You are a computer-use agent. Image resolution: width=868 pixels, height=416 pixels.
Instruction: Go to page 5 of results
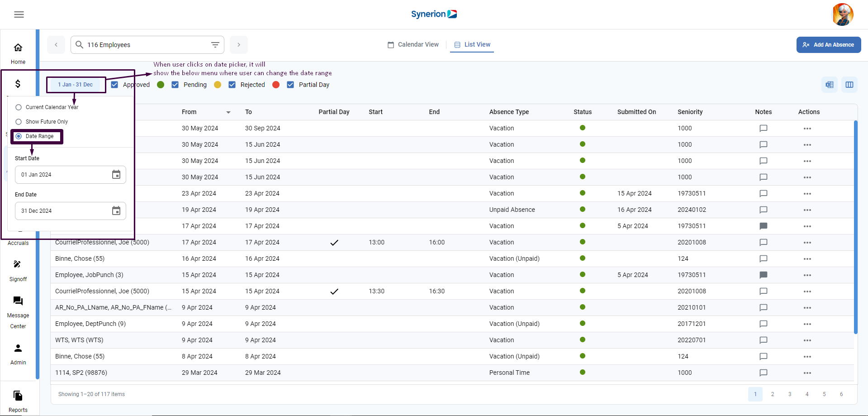pos(824,394)
